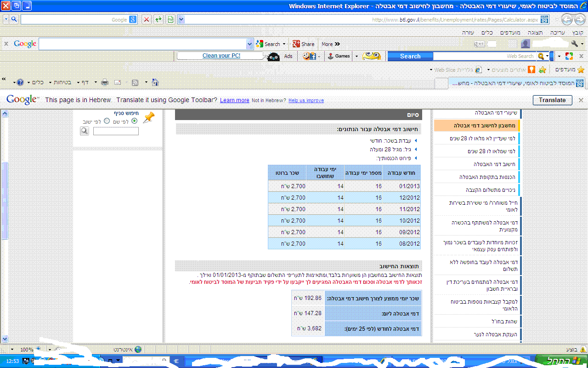Click the Google search provider icon
588x368 pixels.
(x=133, y=19)
